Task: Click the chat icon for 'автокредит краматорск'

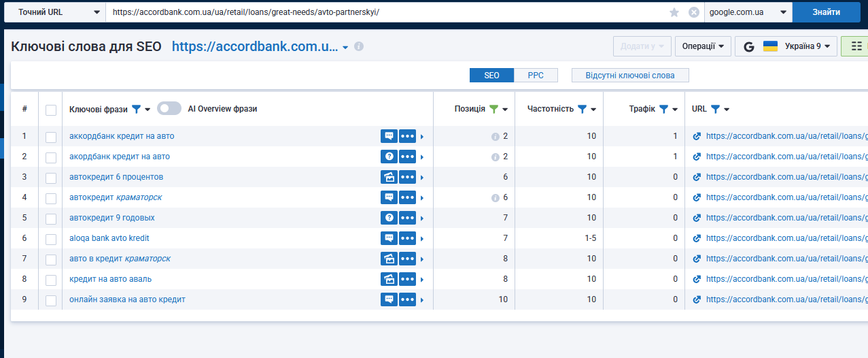Action: (x=389, y=197)
